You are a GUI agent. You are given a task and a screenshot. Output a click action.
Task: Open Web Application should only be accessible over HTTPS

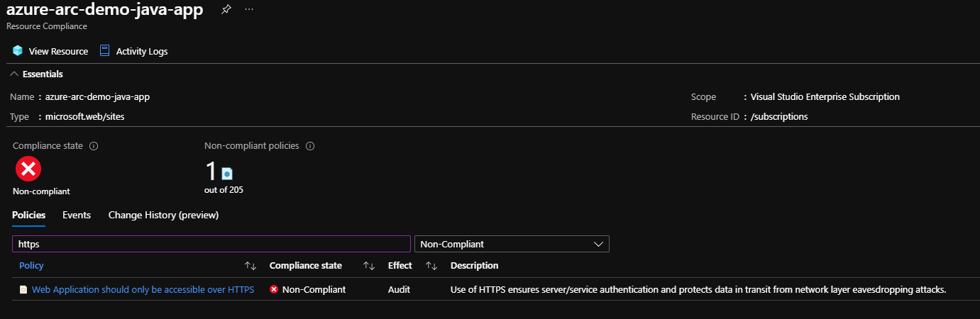143,289
